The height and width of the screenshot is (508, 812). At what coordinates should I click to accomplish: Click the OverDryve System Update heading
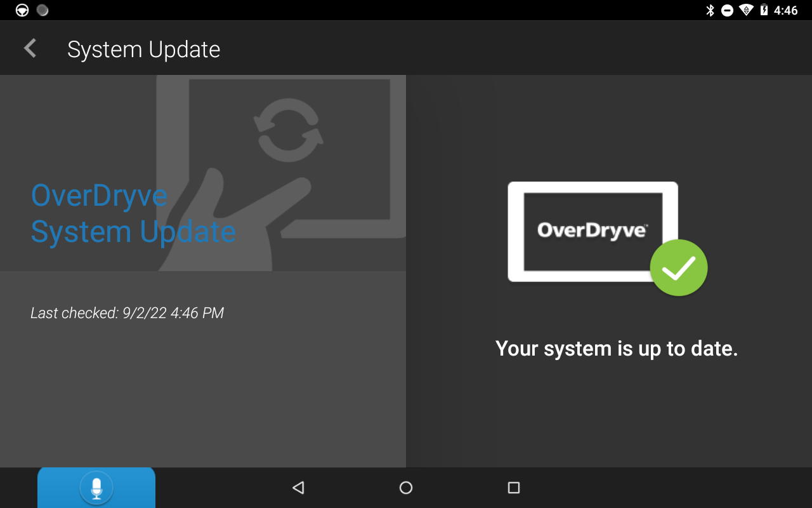click(133, 213)
